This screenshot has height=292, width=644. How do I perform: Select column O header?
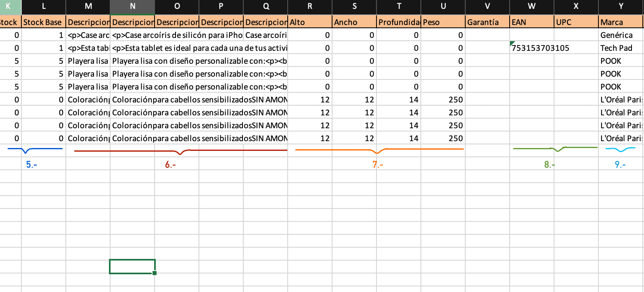point(177,6)
